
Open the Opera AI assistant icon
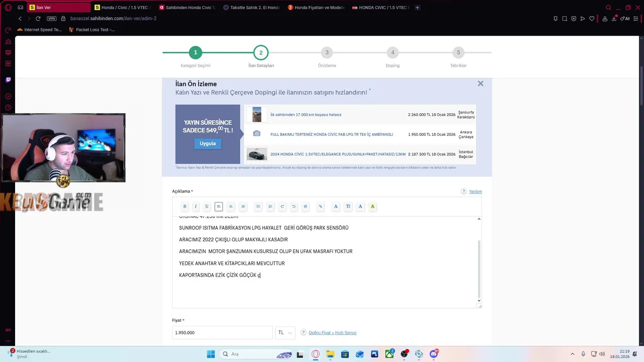[625, 19]
